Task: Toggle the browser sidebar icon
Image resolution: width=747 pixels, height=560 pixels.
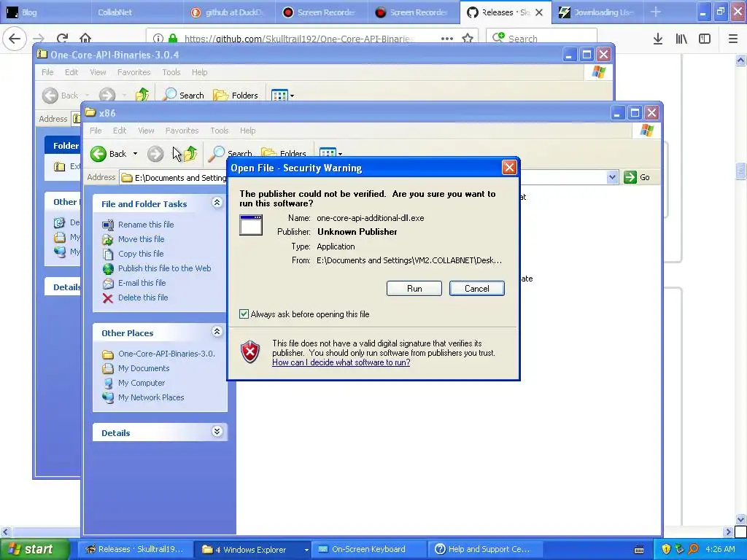Action: tap(705, 39)
